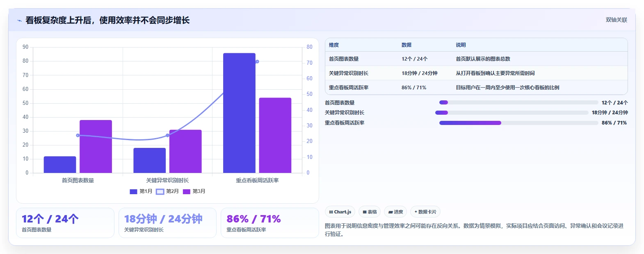Viewport: 644px width, 254px height.
Task: Open the 18分钟 / 24分钟 stat card
Action: tap(167, 223)
